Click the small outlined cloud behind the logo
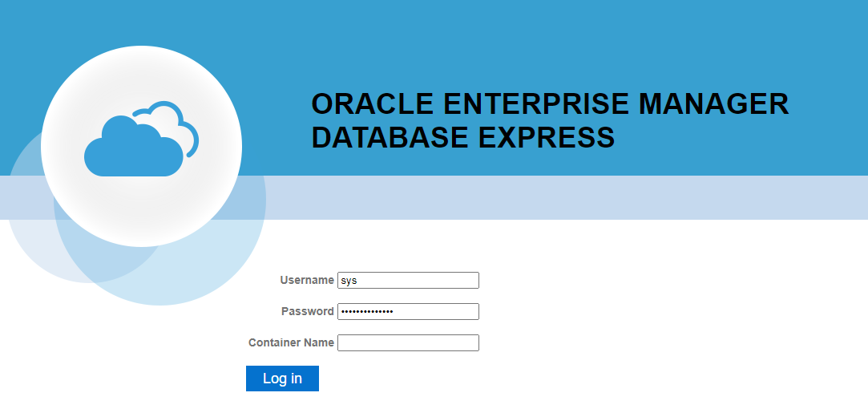Viewport: 868px width, 413px height. (x=183, y=120)
